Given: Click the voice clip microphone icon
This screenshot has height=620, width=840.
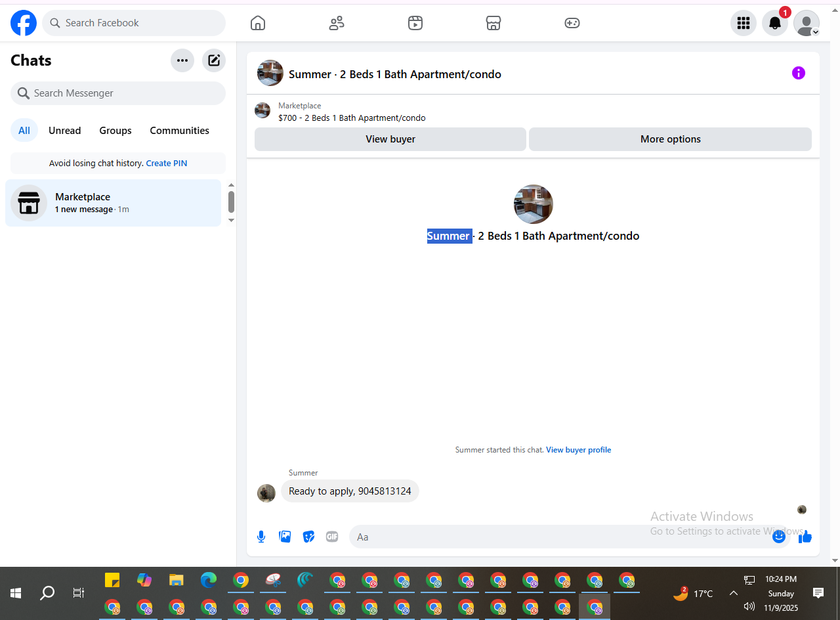Looking at the screenshot, I should (261, 537).
